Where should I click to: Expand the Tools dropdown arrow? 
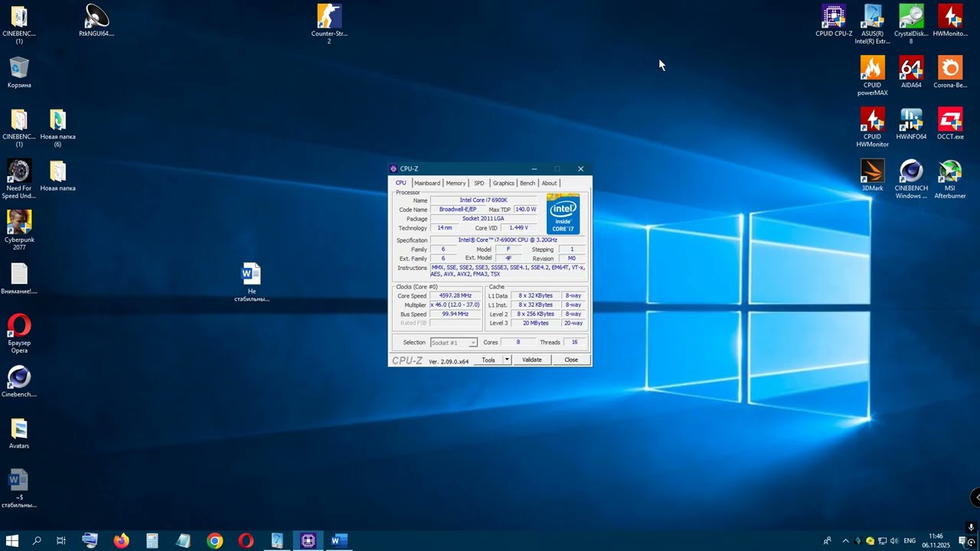coord(506,360)
